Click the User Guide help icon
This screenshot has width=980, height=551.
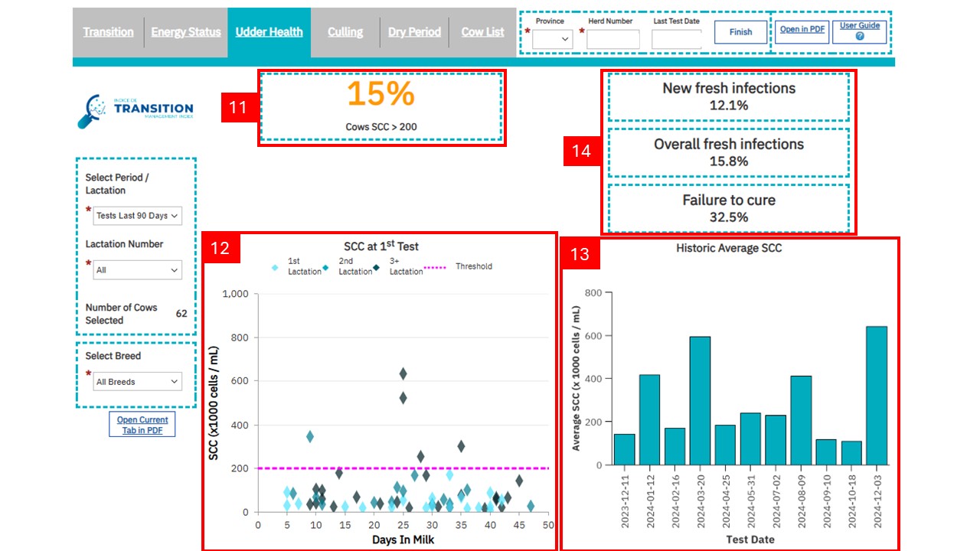[x=859, y=37]
